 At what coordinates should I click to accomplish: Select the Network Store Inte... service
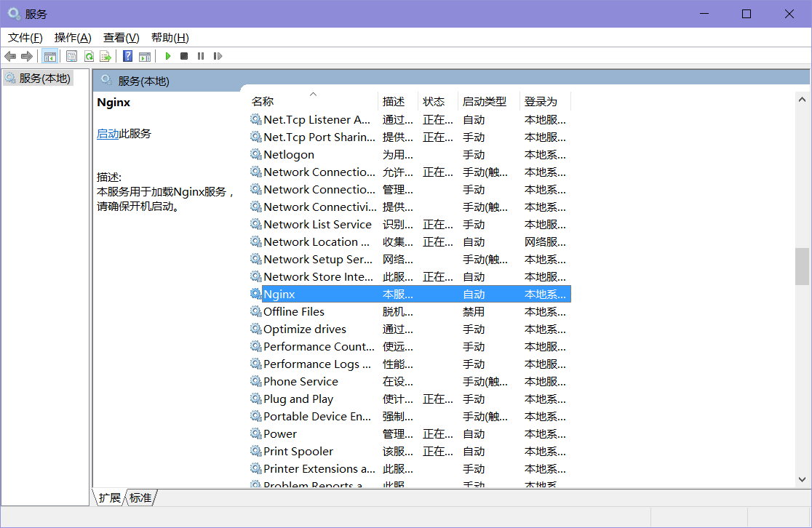318,276
